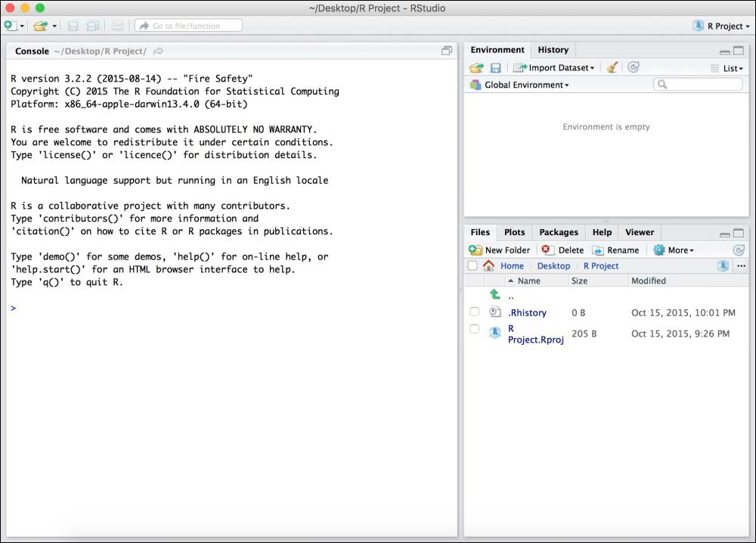Click the ellipsis go-to-directory button
The image size is (756, 543).
(x=742, y=265)
